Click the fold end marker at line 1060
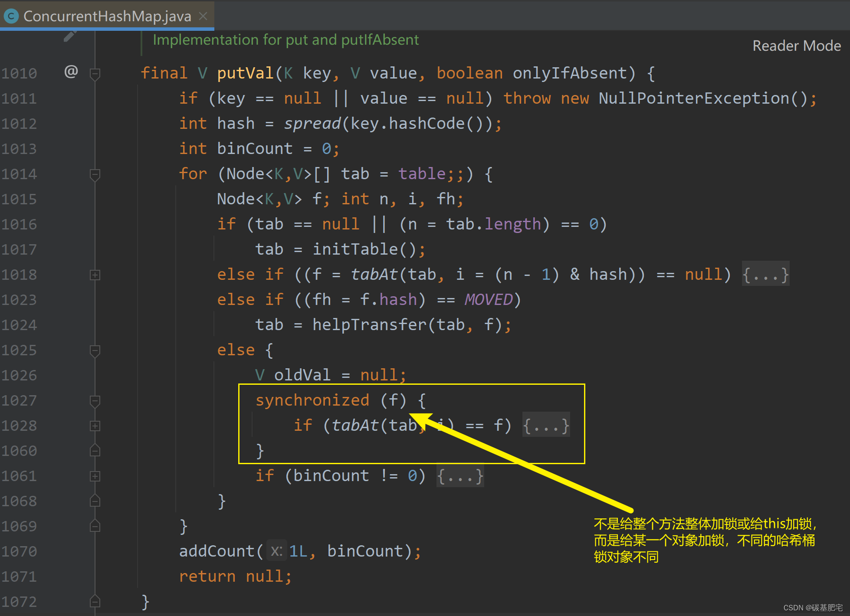This screenshot has width=850, height=616. (95, 451)
